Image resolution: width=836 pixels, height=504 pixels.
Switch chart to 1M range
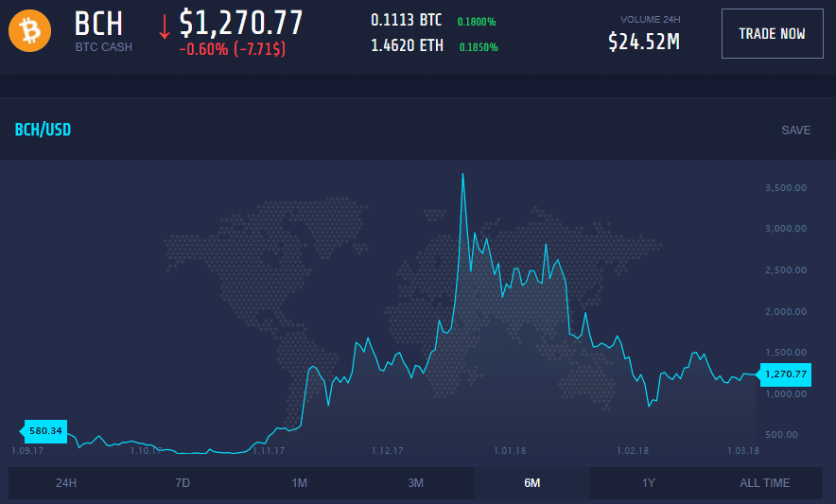tap(299, 482)
